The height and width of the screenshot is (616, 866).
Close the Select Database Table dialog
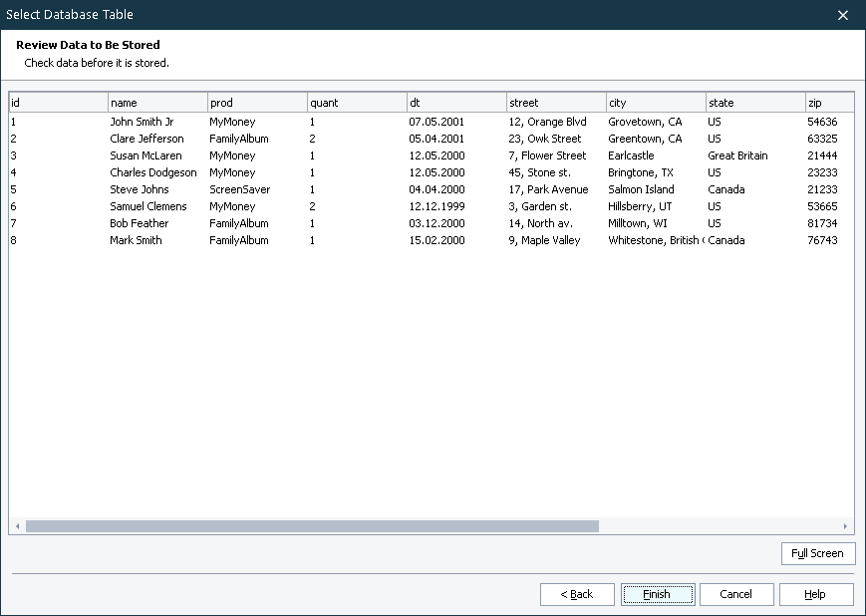pyautogui.click(x=843, y=15)
